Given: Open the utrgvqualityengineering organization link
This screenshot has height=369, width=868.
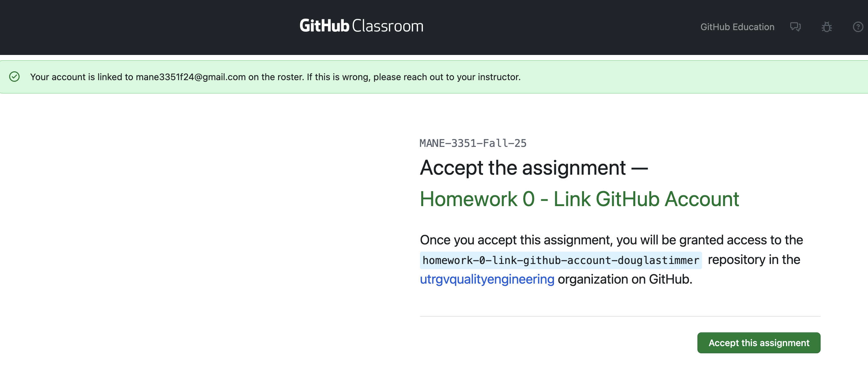Looking at the screenshot, I should (487, 279).
